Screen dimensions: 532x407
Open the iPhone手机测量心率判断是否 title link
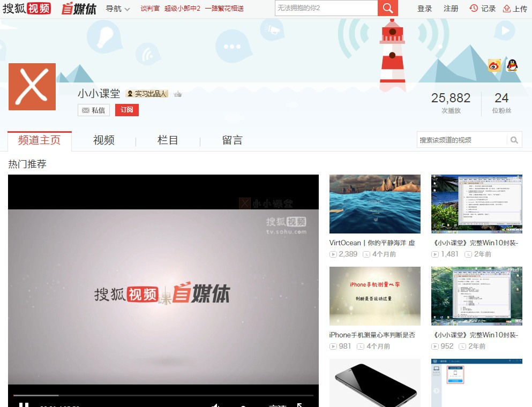click(x=372, y=335)
